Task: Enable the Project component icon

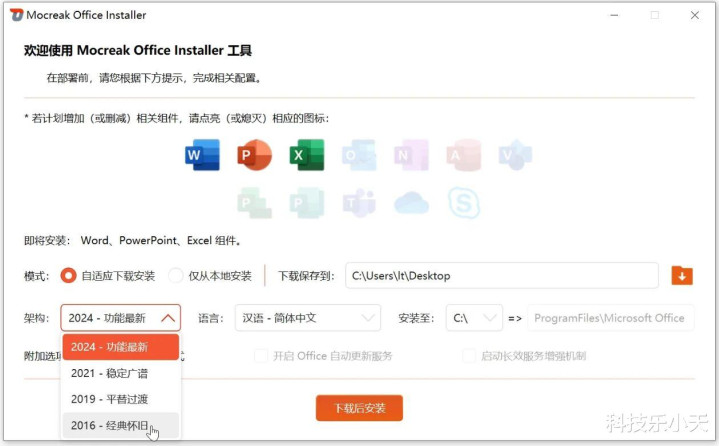Action: click(254, 203)
